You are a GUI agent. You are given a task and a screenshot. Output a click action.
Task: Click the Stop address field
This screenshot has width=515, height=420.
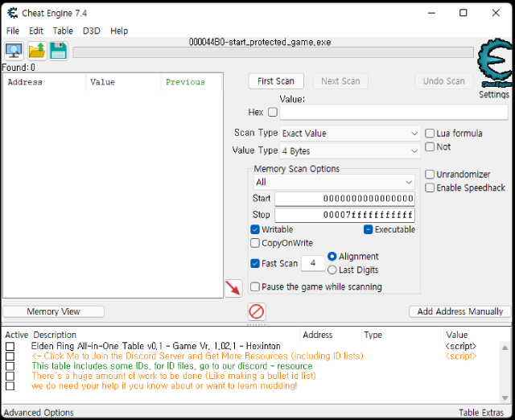coord(345,215)
